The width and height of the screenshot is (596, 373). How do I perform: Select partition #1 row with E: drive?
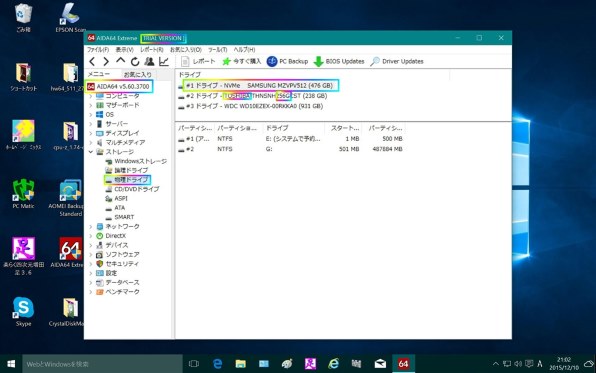pos(290,139)
